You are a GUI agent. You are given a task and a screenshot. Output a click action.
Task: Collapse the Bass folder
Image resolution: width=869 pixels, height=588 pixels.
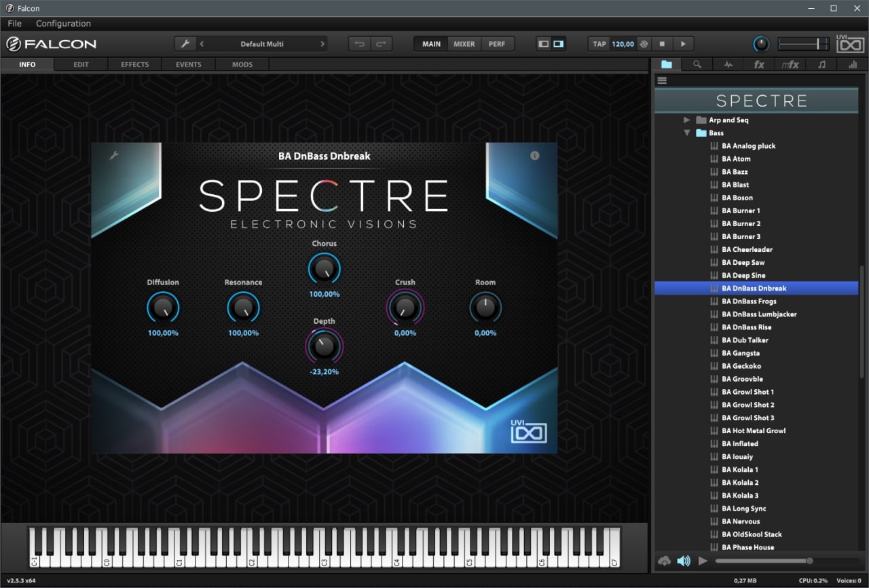pos(687,133)
